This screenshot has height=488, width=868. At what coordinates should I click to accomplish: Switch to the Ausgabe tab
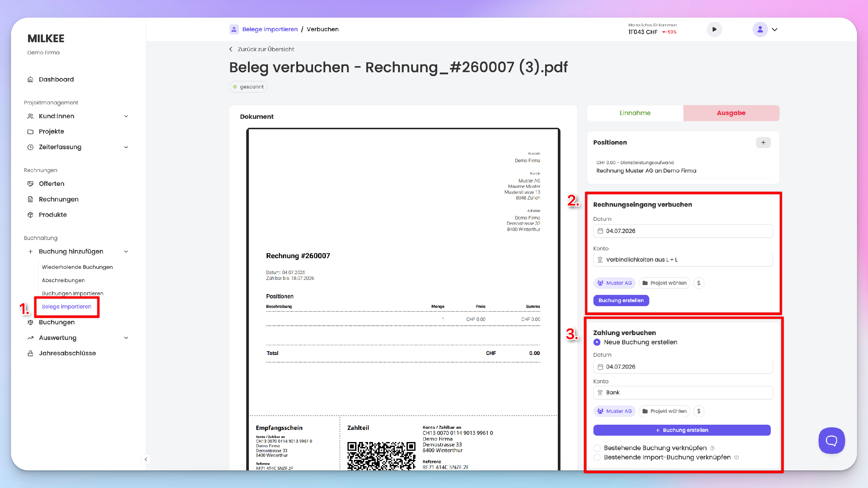point(731,113)
